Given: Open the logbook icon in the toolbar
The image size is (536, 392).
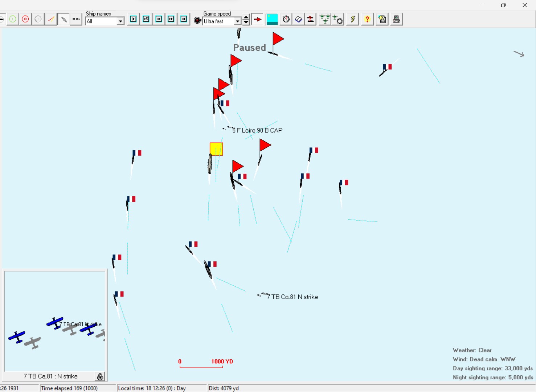Looking at the screenshot, I should pos(298,19).
